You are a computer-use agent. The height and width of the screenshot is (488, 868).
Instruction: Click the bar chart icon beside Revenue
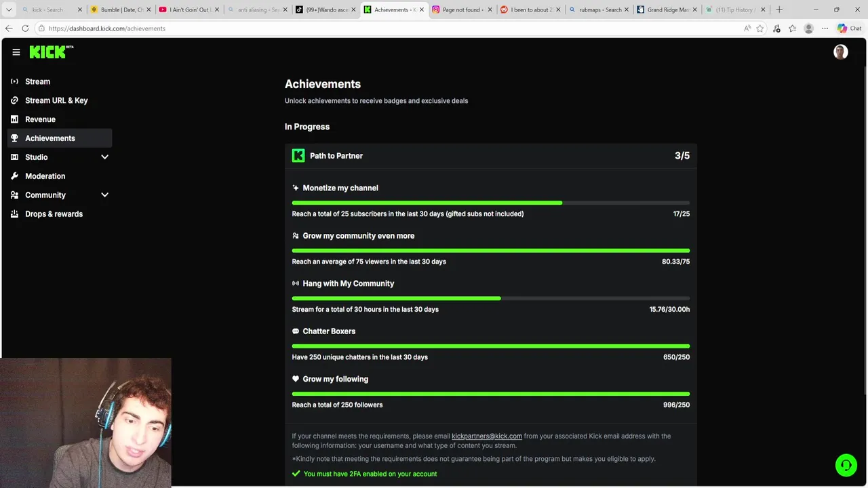[14, 119]
